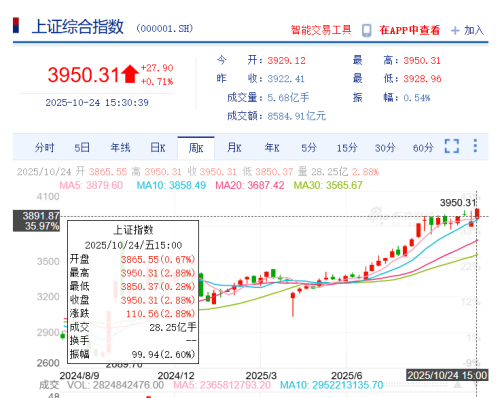Viewport: 500px width, 398px height.
Task: Switch to 5日 chart tab
Action: (82, 147)
